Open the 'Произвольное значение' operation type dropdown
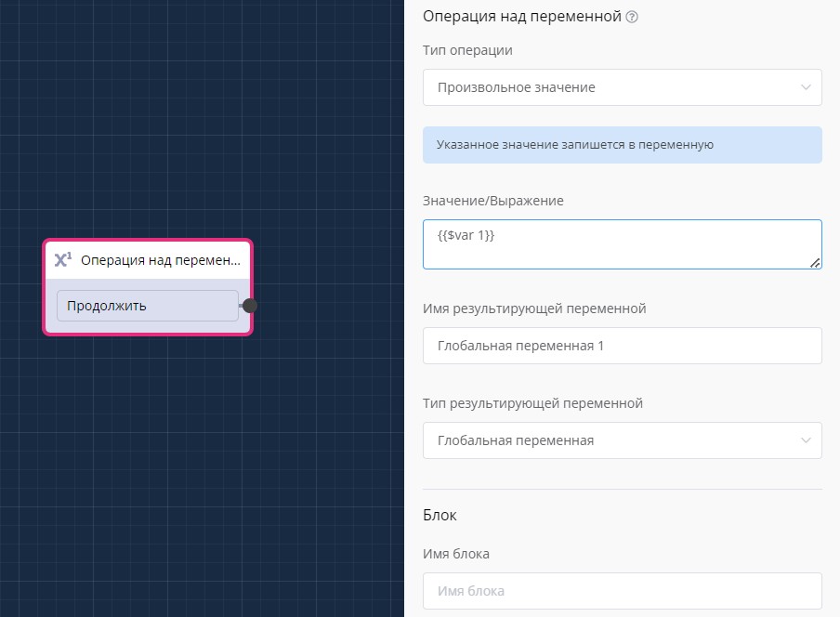 click(613, 87)
